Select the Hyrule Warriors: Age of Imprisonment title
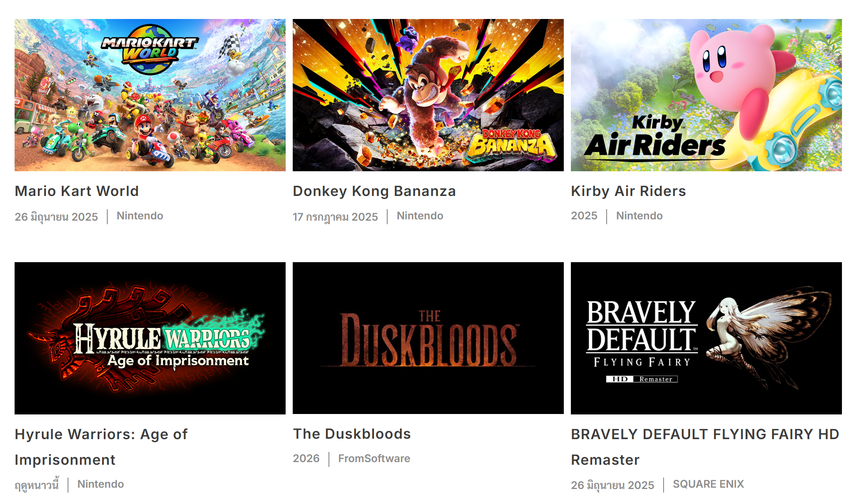This screenshot has width=868, height=493. pos(101,447)
